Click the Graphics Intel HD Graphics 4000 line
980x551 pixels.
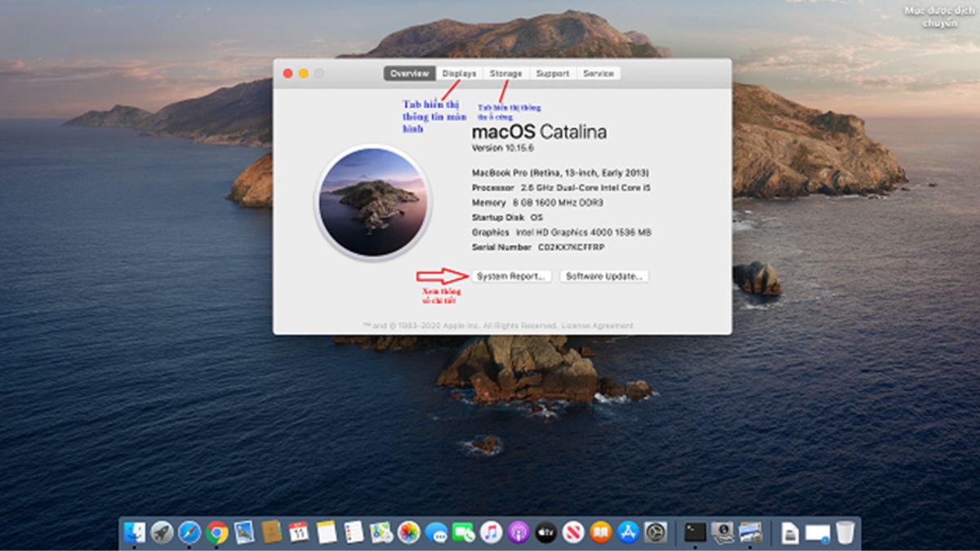562,232
